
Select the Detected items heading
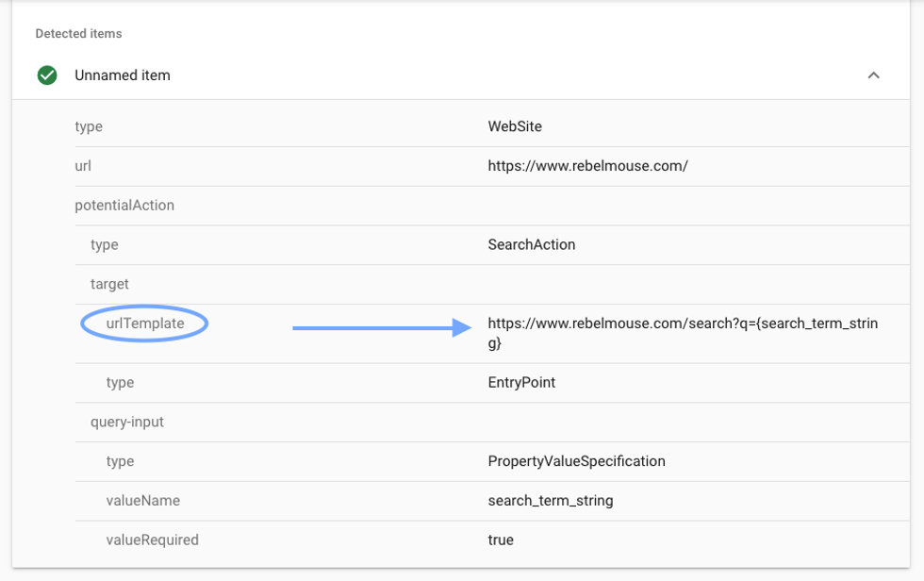tap(78, 33)
